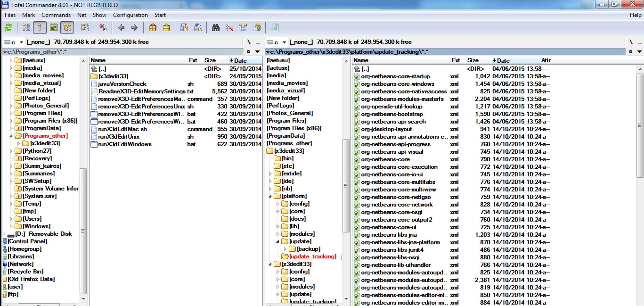The height and width of the screenshot is (306, 644).
Task: Toggle the Full details view button
Action: point(40,27)
